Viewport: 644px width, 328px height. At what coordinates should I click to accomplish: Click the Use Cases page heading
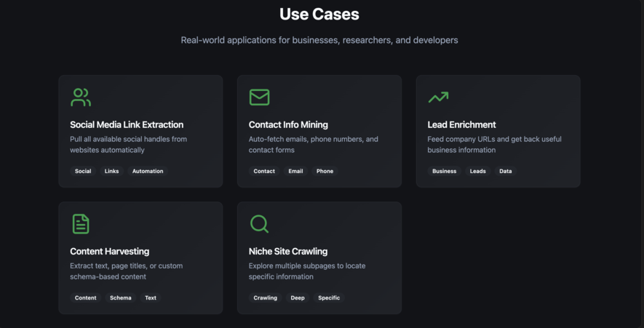pos(319,15)
